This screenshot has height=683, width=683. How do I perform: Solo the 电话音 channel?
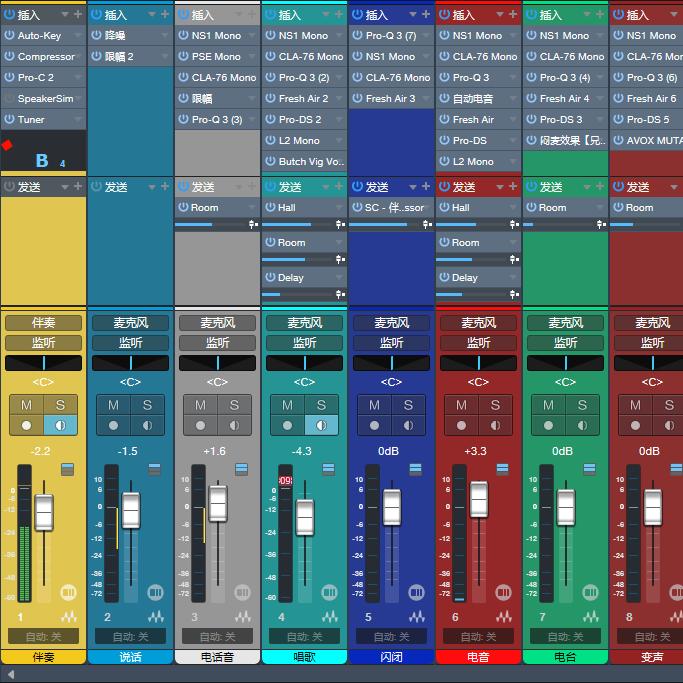234,405
